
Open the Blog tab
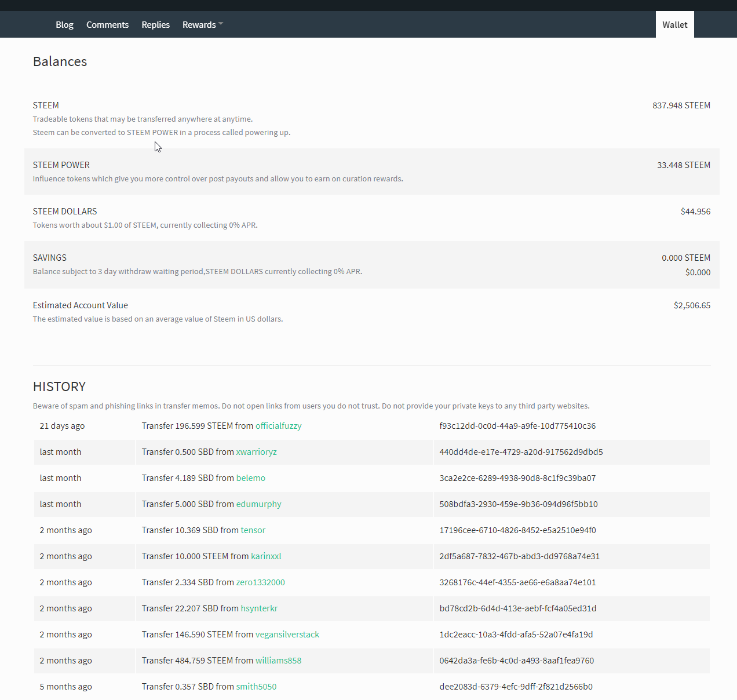64,25
